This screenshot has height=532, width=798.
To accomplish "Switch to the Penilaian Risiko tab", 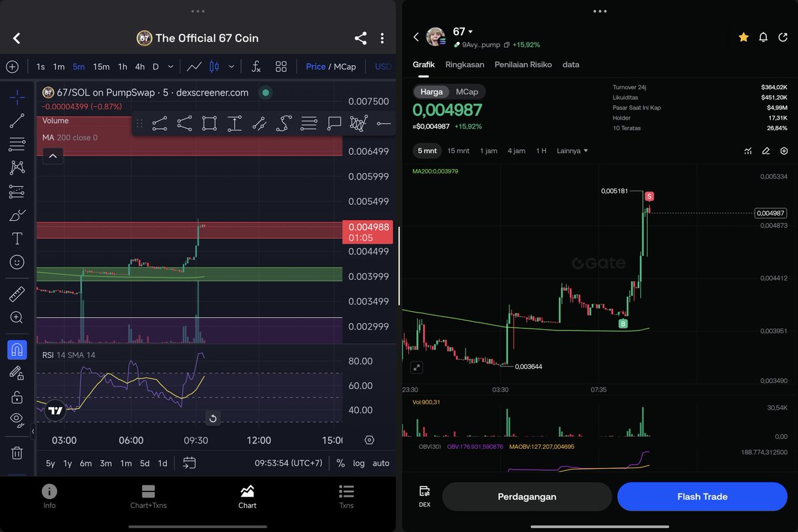I will click(523, 65).
